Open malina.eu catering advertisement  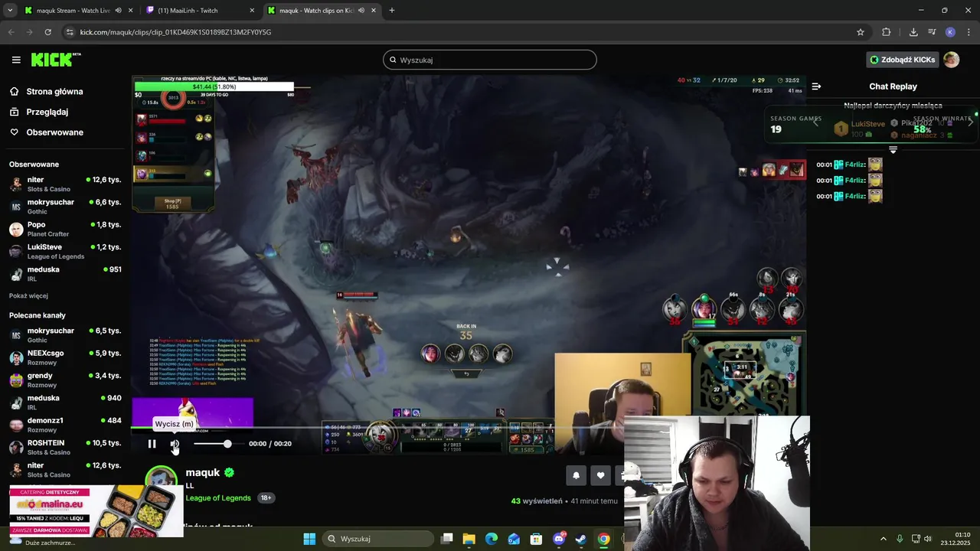pyautogui.click(x=96, y=510)
